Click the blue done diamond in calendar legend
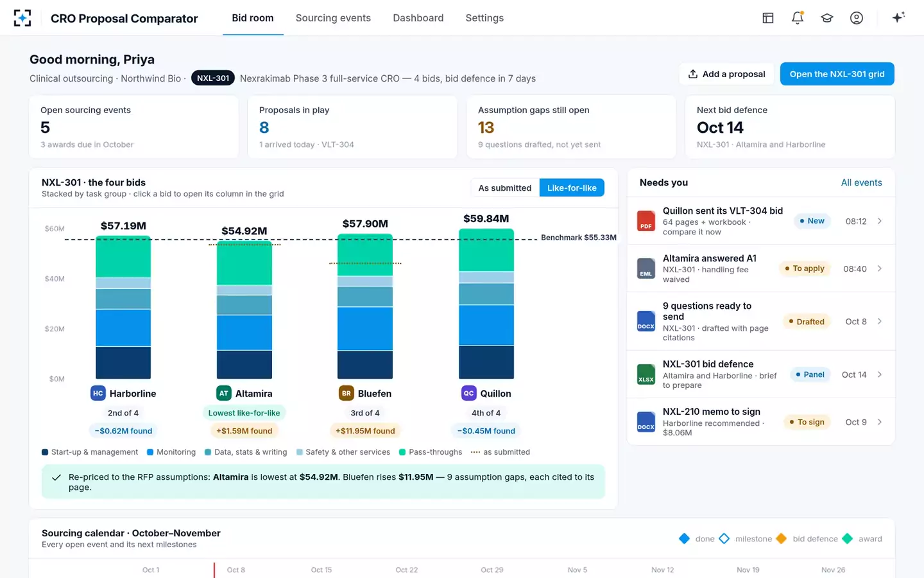The width and height of the screenshot is (924, 578). tap(685, 539)
